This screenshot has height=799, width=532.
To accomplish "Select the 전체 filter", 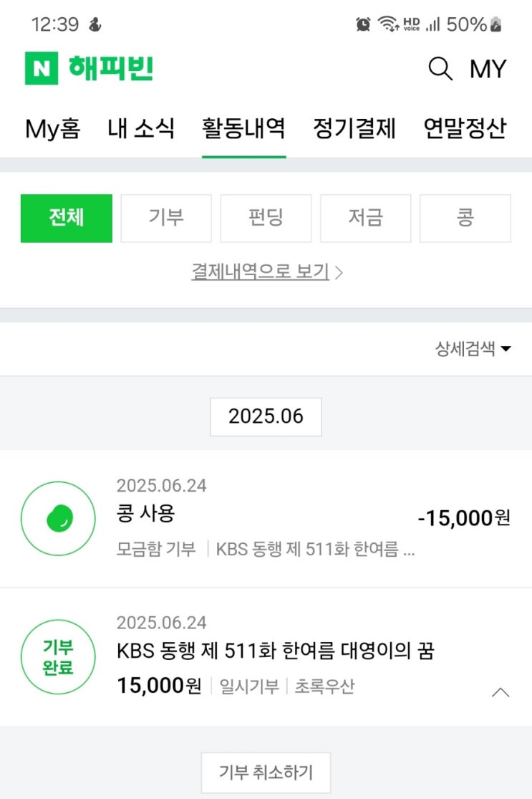I will click(x=67, y=219).
